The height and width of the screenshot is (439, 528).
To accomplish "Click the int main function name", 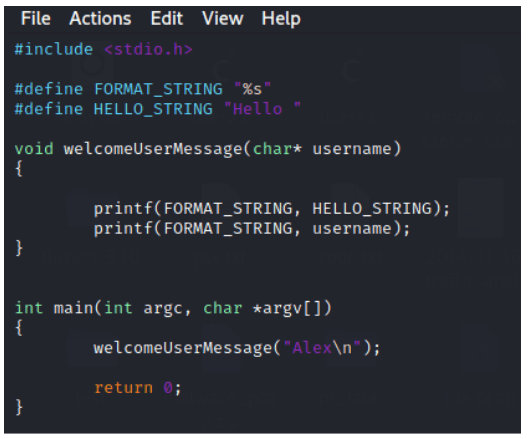I will click(x=73, y=308).
